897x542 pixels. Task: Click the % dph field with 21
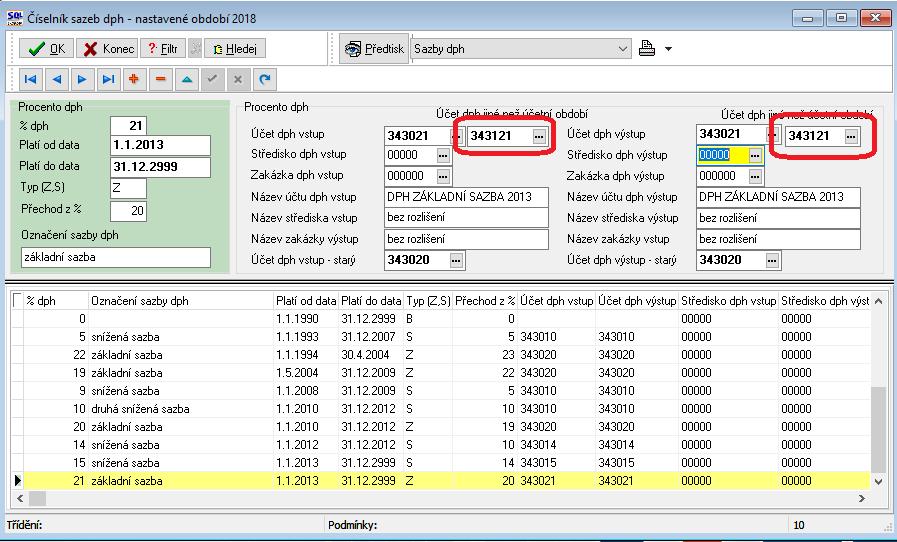128,125
